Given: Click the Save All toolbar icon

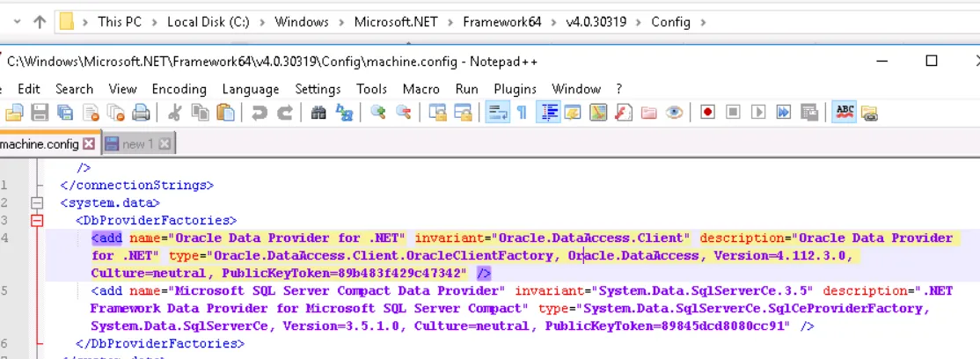Looking at the screenshot, I should 65,113.
